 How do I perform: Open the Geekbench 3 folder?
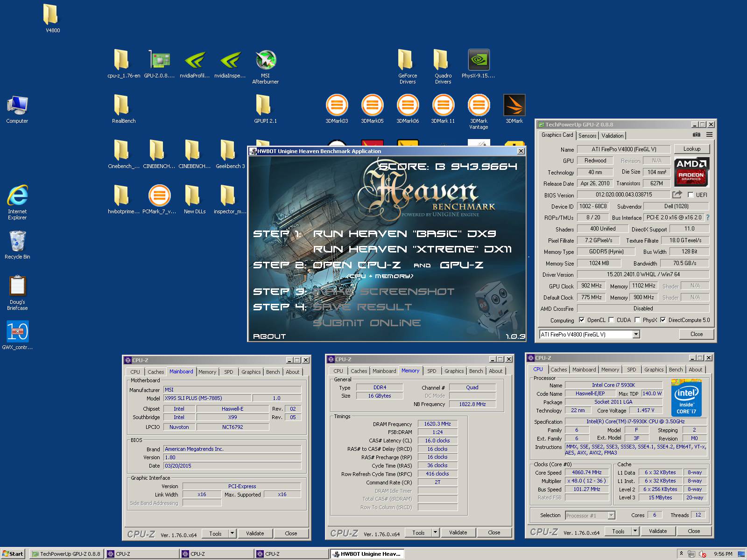[x=230, y=154]
